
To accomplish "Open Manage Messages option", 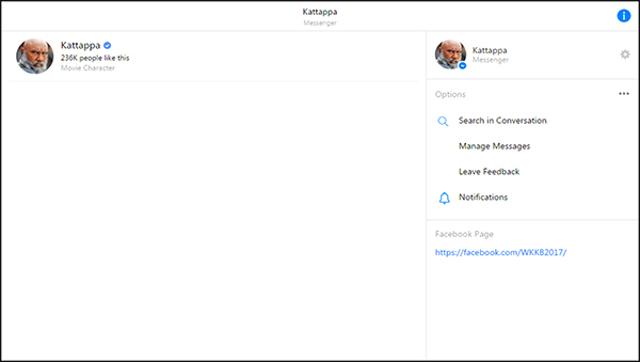I will [494, 146].
